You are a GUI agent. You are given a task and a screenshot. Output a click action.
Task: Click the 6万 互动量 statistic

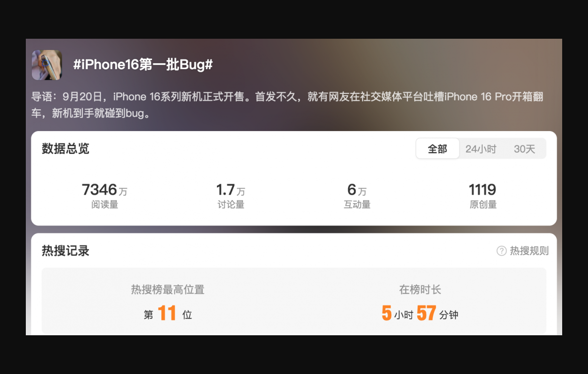pos(357,195)
